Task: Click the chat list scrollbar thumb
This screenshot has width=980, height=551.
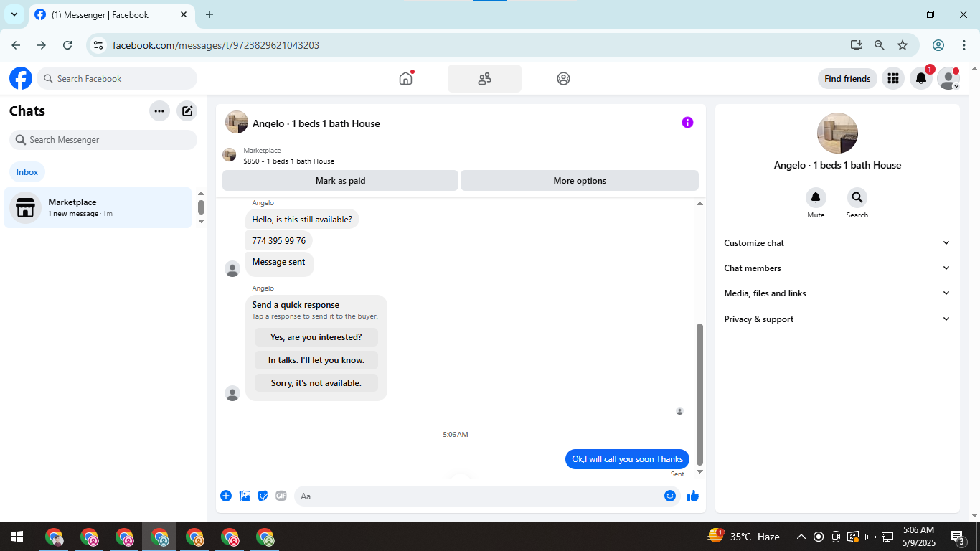Action: pyautogui.click(x=201, y=207)
